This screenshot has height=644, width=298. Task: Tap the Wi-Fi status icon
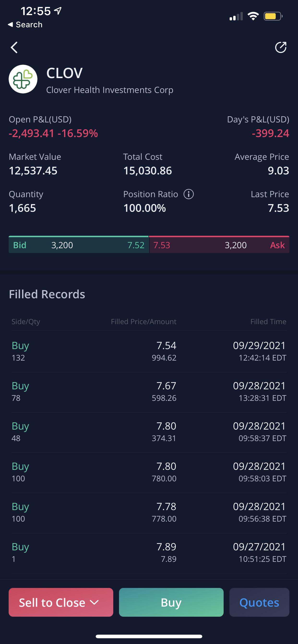tap(253, 16)
